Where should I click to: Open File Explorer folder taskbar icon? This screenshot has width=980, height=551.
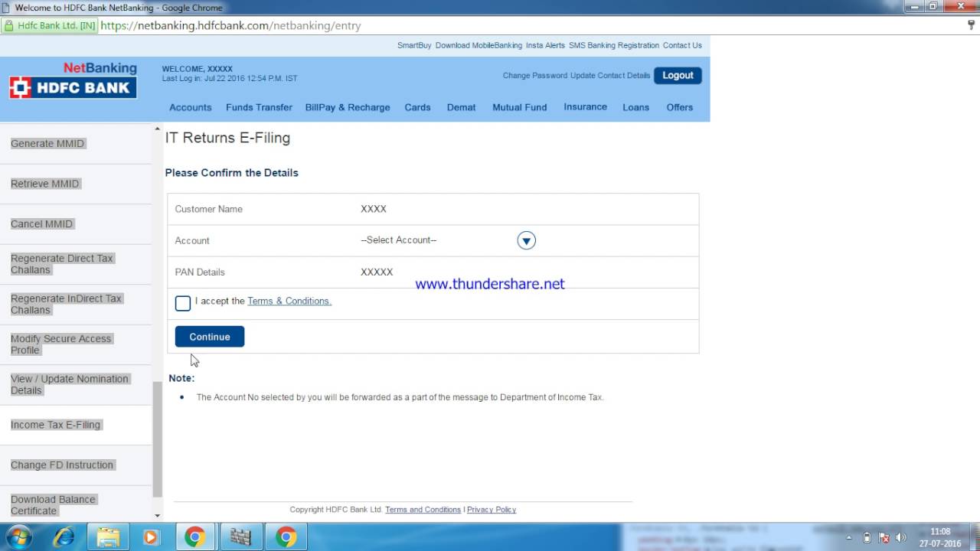[108, 537]
